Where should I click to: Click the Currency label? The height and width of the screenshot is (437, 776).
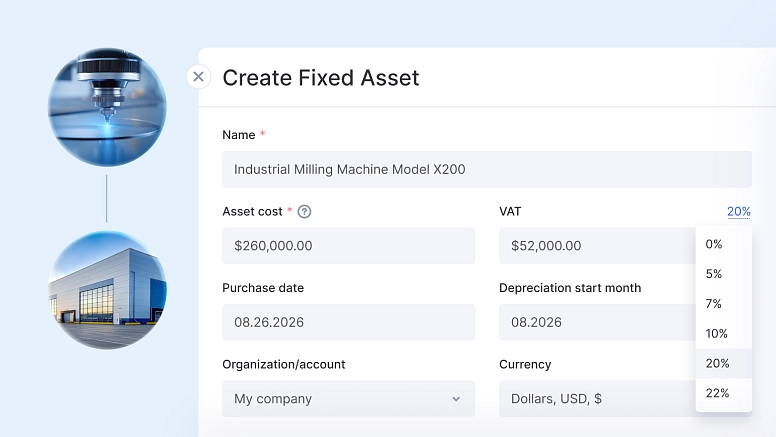(525, 364)
